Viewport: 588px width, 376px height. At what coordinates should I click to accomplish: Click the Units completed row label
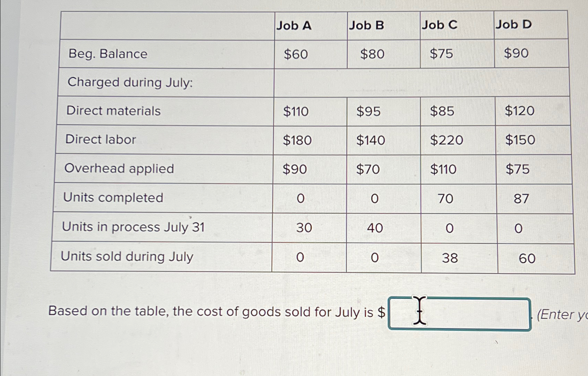pyautogui.click(x=114, y=198)
